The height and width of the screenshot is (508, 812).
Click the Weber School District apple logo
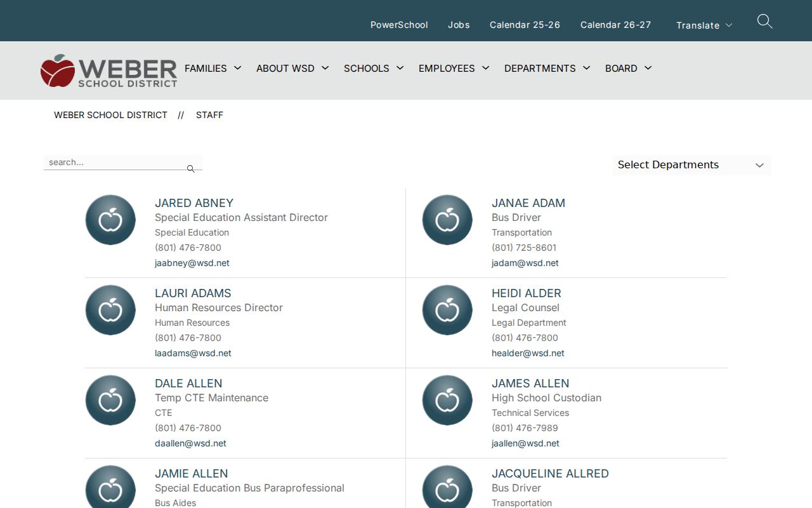pyautogui.click(x=108, y=70)
